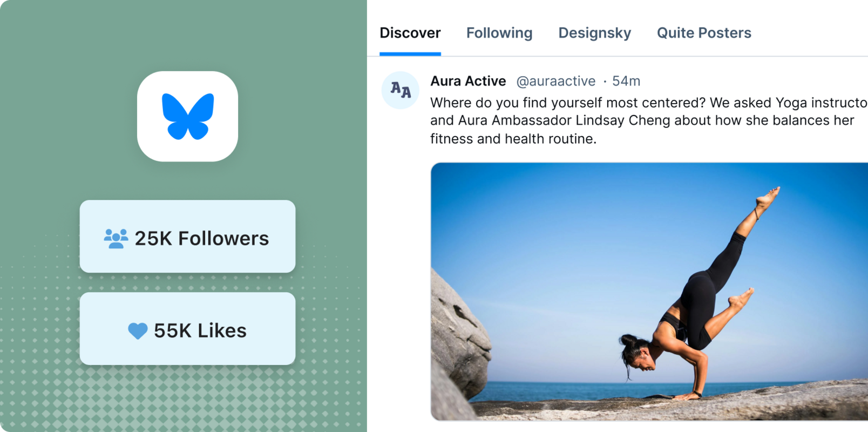
Task: Click the AA avatar letters icon
Action: tap(400, 90)
